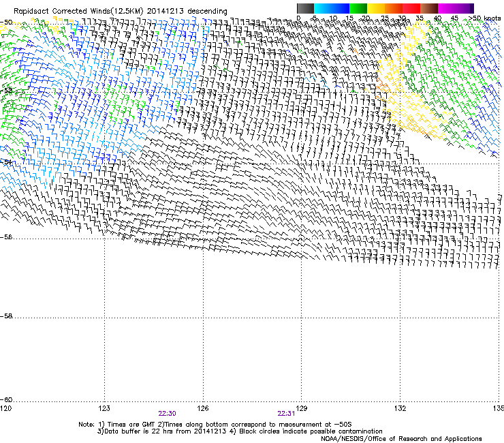Click the green 15-20 knots legend swatch
This screenshot has height=443, width=504.
pos(358,8)
